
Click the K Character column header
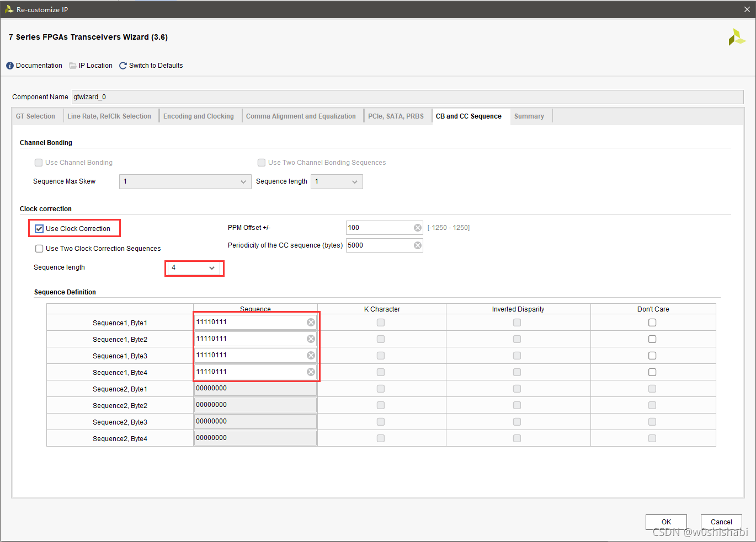click(382, 309)
